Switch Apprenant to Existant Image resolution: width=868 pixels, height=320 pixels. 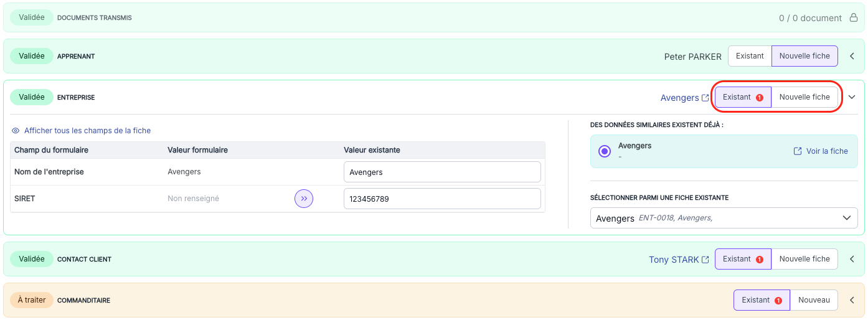click(x=750, y=56)
